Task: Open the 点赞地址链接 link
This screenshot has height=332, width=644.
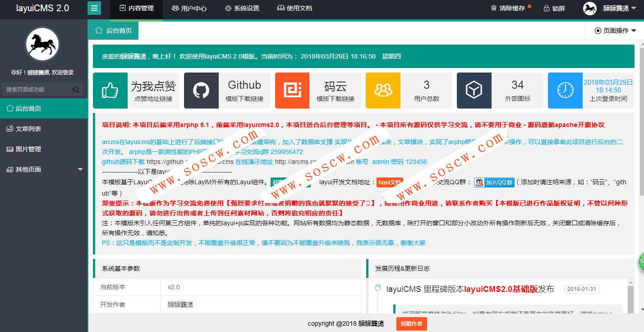Action: tap(153, 99)
